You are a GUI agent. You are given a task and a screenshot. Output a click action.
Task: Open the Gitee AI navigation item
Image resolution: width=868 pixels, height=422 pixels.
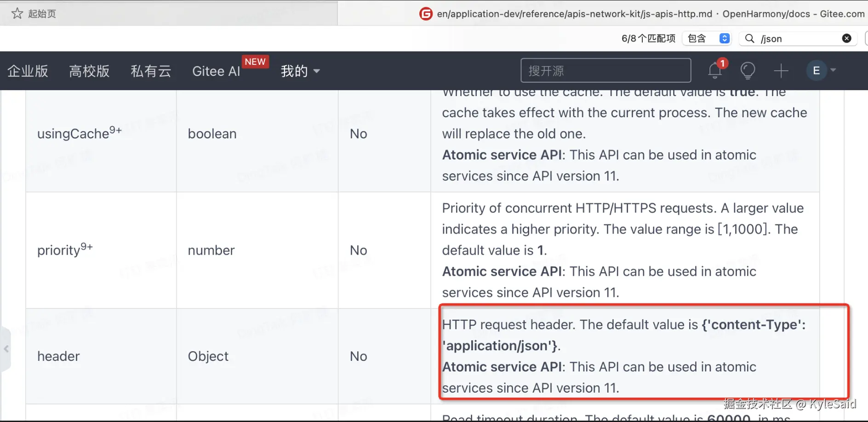pyautogui.click(x=216, y=71)
